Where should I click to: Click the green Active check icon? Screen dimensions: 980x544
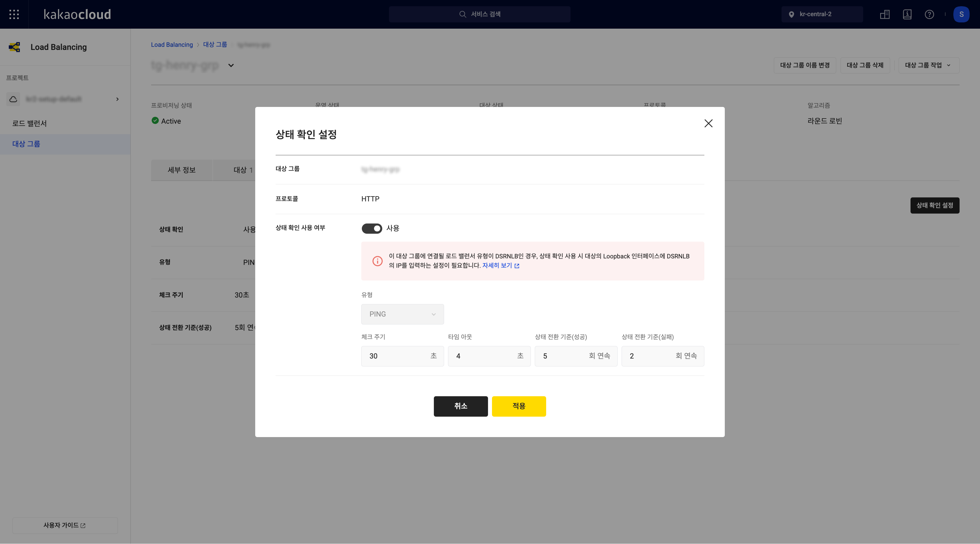tap(155, 121)
